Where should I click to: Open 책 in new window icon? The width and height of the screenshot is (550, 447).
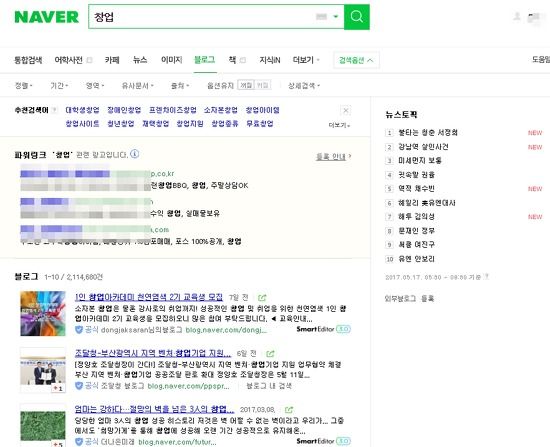click(242, 60)
